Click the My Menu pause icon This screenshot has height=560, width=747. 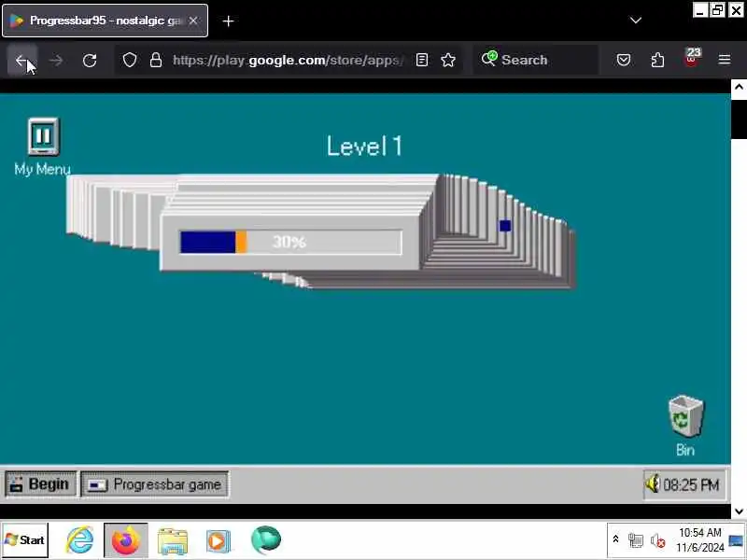click(43, 136)
